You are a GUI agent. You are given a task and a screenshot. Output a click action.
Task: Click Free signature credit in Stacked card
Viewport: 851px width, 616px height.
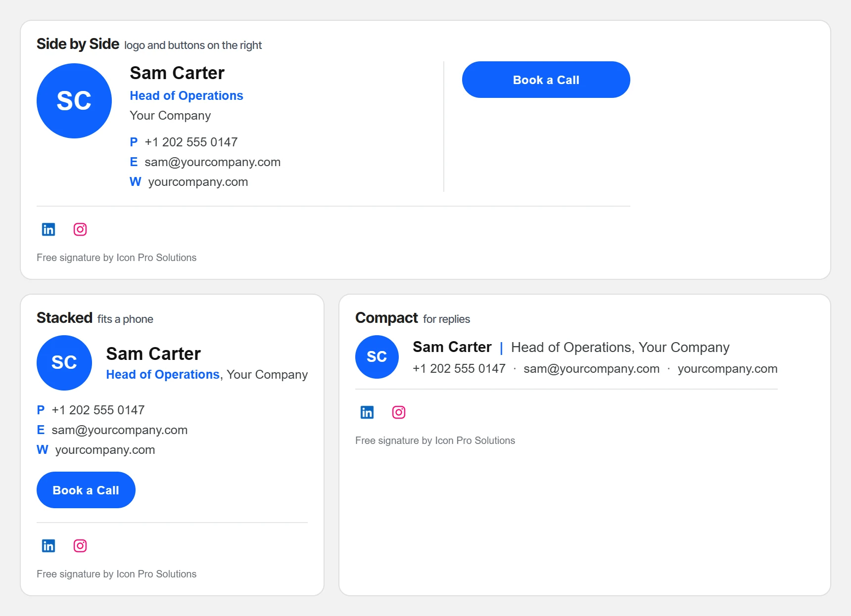(117, 574)
